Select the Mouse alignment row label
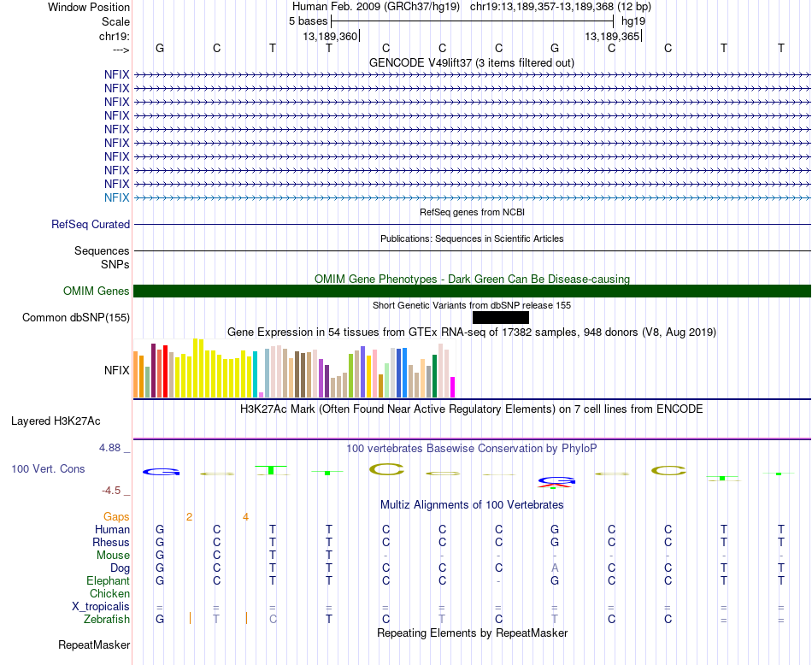 point(113,556)
